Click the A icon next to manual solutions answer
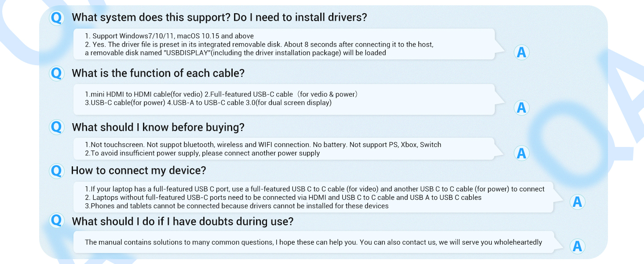This screenshot has width=644, height=264. point(578,246)
